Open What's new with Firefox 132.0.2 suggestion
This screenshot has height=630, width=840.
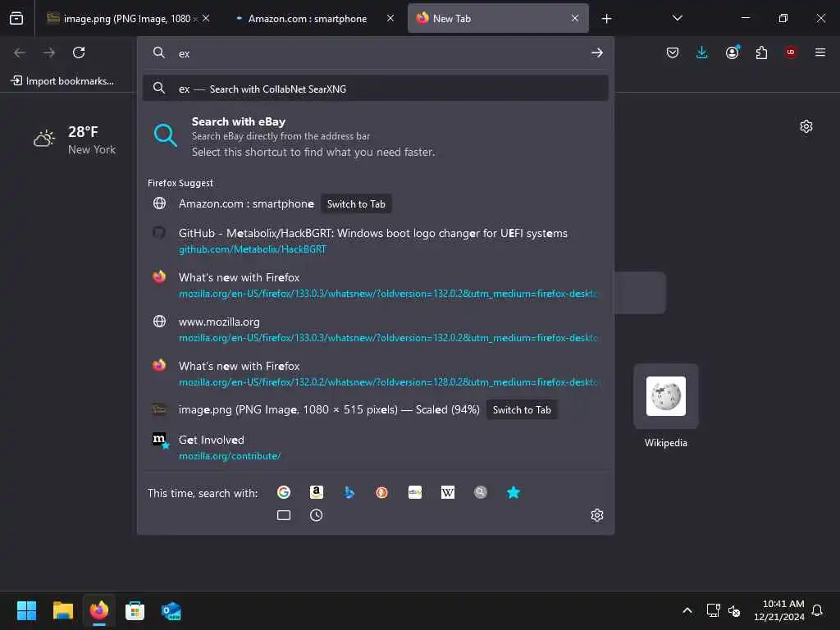click(x=375, y=373)
